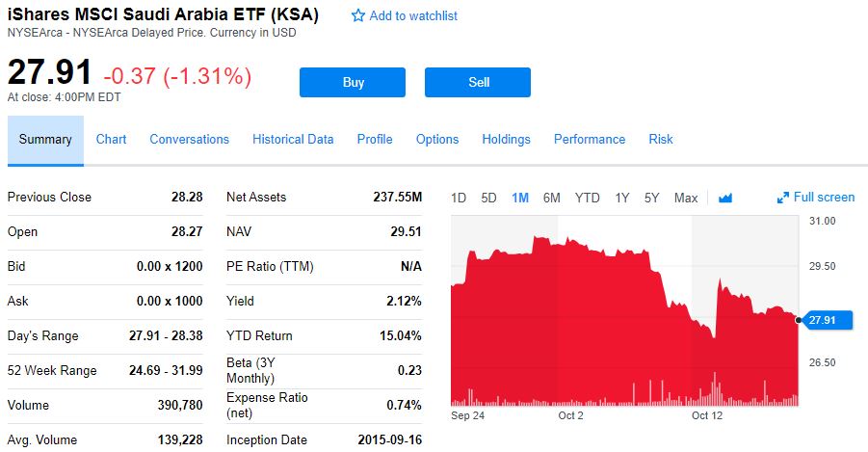Select the 6M chart range
This screenshot has height=452, width=868.
551,199
